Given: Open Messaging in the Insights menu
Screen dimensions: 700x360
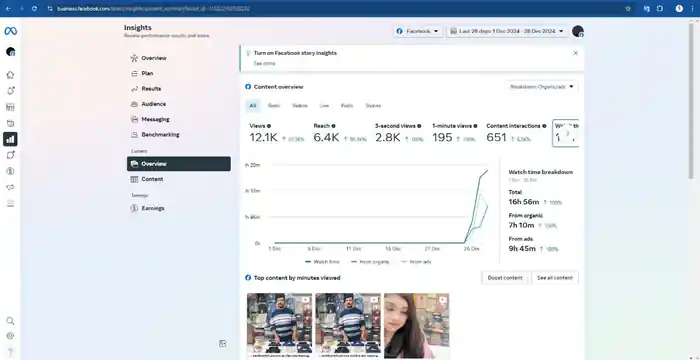Looking at the screenshot, I should click(x=179, y=119).
